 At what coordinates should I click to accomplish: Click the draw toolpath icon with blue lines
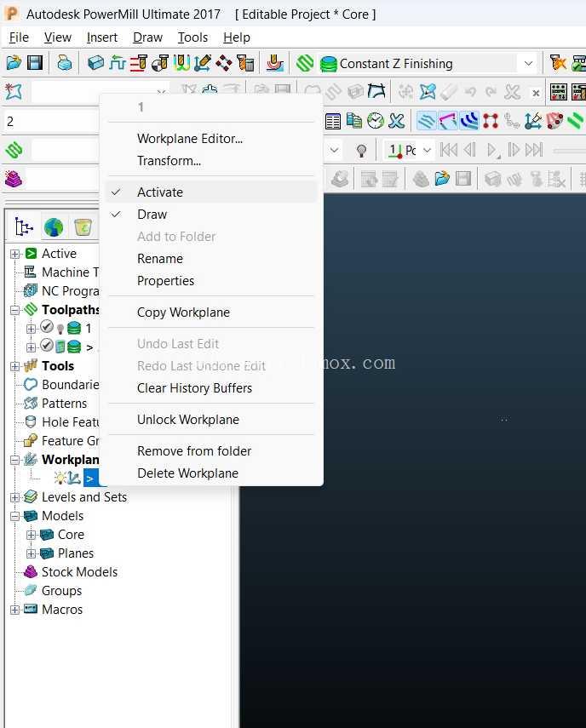point(426,121)
